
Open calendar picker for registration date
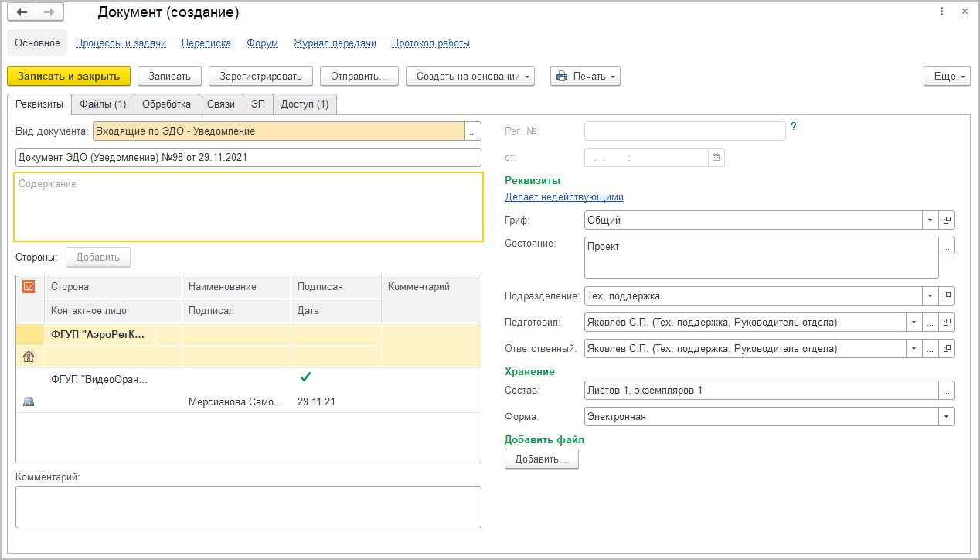716,157
